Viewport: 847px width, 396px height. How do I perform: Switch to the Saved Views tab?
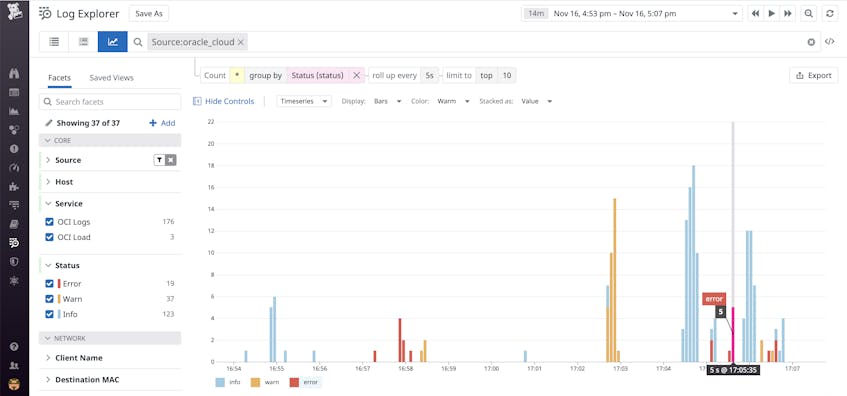tap(111, 78)
